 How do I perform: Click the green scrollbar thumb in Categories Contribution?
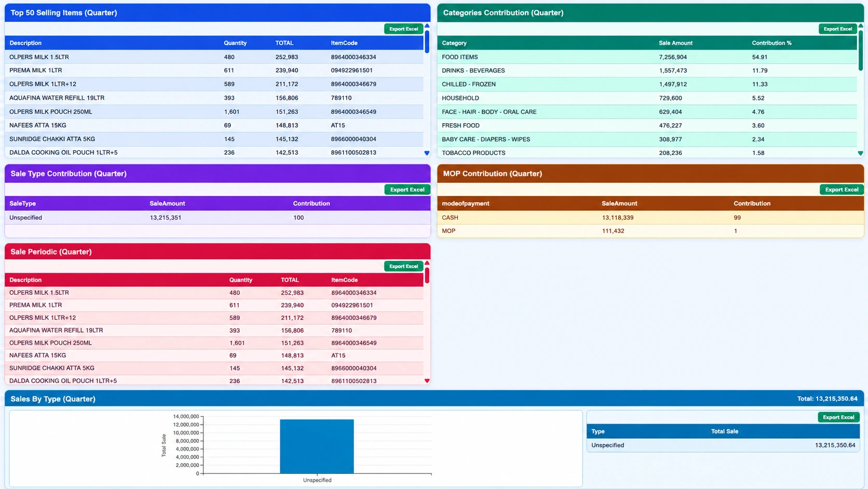tap(860, 50)
